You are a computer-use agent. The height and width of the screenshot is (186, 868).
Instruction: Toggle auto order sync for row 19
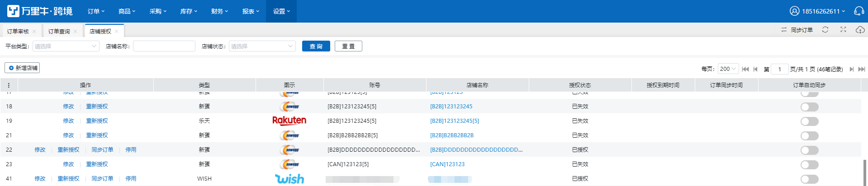[810, 121]
